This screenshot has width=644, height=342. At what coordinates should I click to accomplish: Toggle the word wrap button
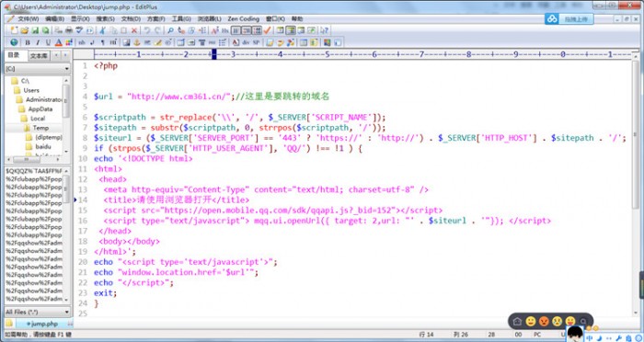click(236, 30)
